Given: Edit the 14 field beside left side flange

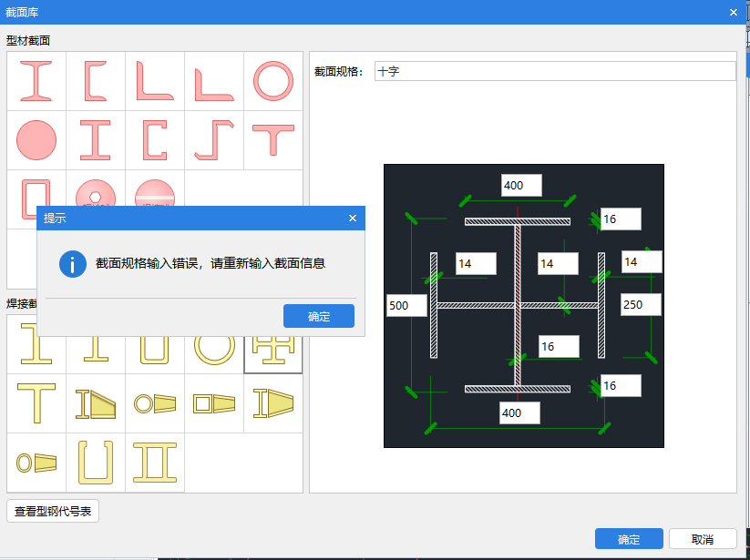Looking at the screenshot, I should tap(476, 264).
